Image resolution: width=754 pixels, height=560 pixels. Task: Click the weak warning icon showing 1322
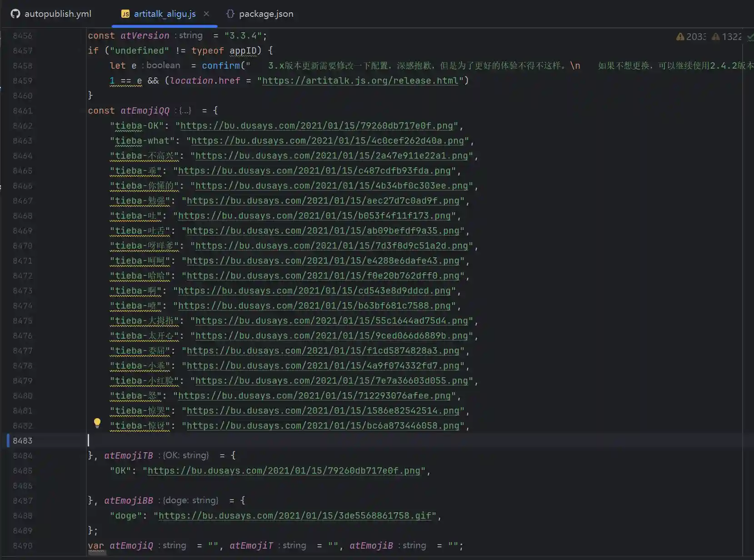pos(716,37)
